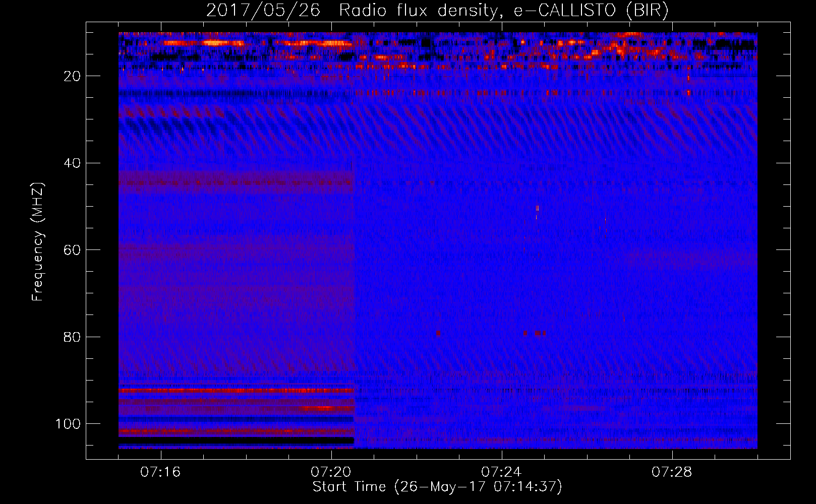Click the "100" frequency tick label
This screenshot has width=816, height=504.
68,424
